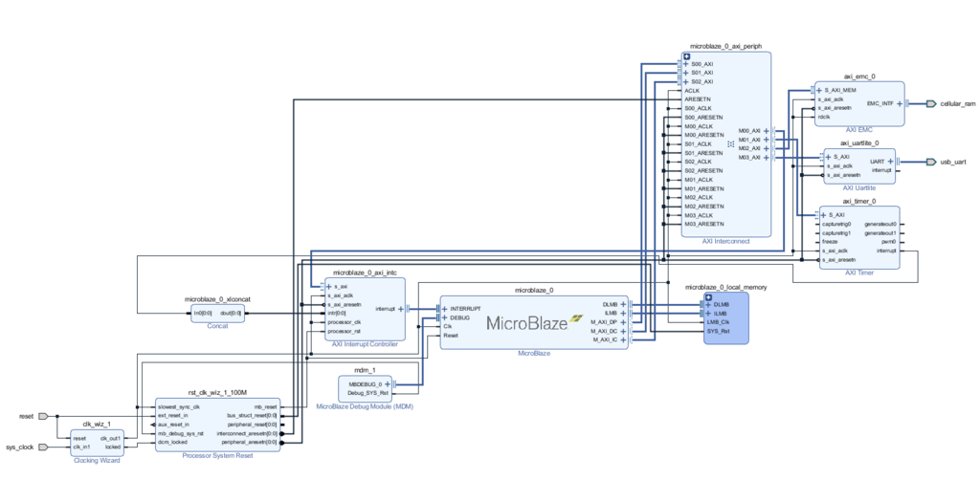The height and width of the screenshot is (502, 980).
Task: Expand M_AXI_DP pin on microblaze_0
Action: coord(623,322)
